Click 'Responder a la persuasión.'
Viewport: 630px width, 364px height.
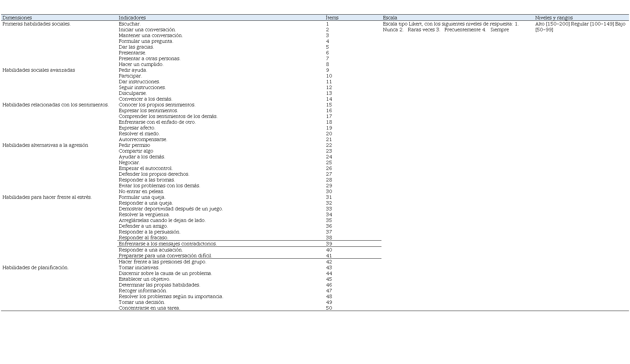pyautogui.click(x=150, y=232)
